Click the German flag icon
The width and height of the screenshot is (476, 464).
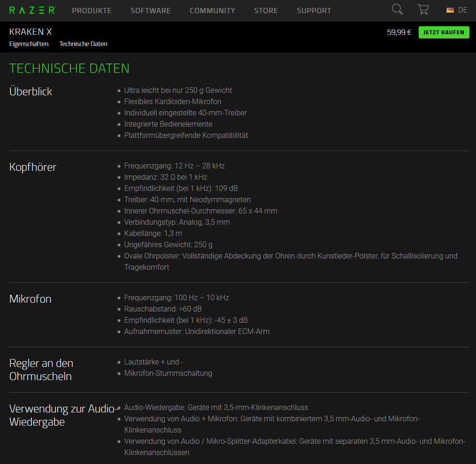tap(450, 10)
